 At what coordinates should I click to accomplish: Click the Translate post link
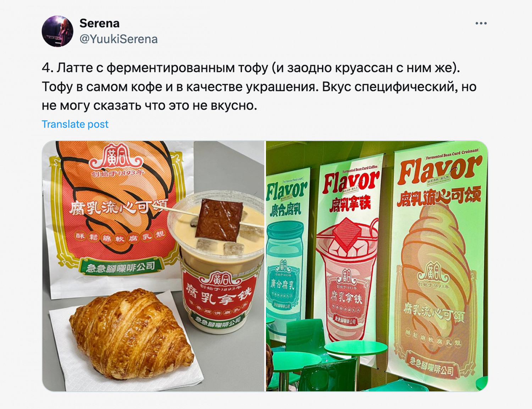(75, 124)
